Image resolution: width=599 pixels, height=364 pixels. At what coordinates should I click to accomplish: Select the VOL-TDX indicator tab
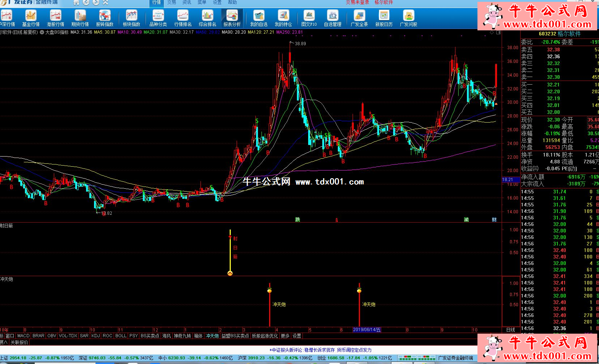(x=68, y=336)
